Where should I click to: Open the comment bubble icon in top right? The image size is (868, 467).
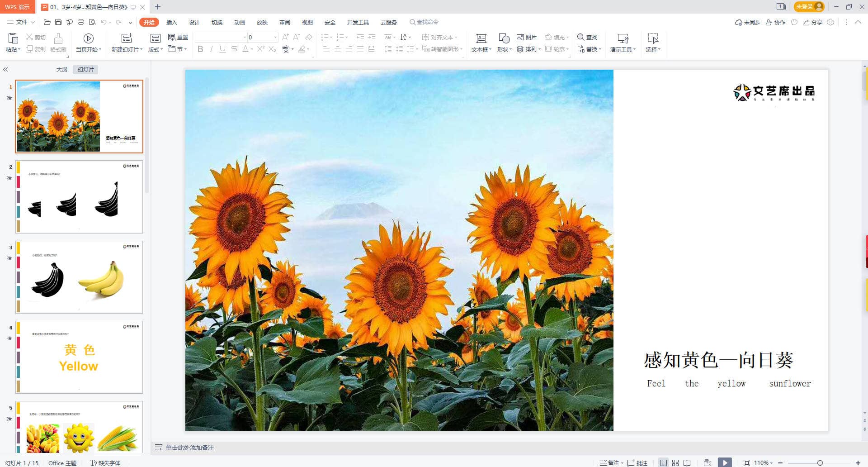(794, 22)
